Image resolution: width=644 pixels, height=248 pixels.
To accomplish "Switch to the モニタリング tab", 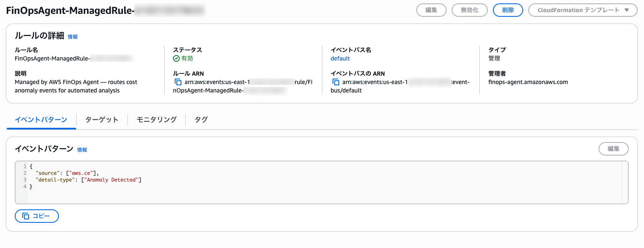I will point(157,119).
